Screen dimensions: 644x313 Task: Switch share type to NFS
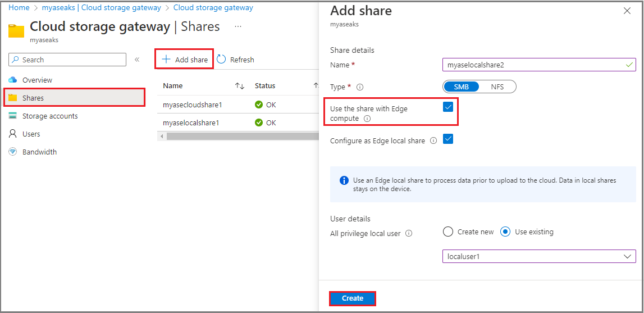[497, 87]
